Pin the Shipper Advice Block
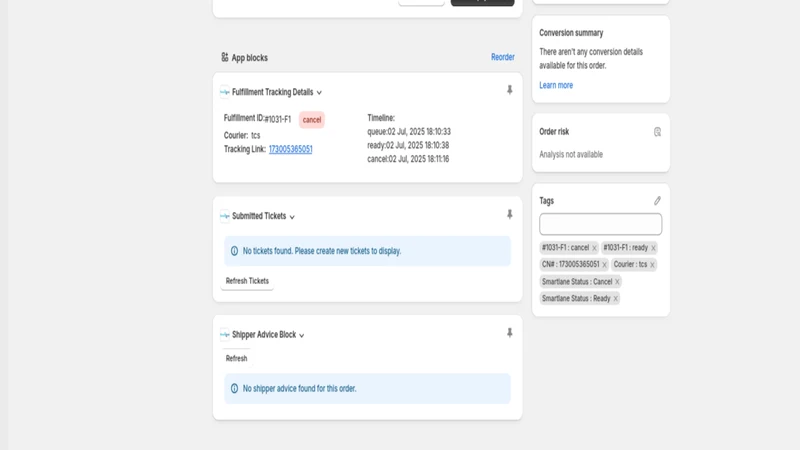 click(x=509, y=333)
